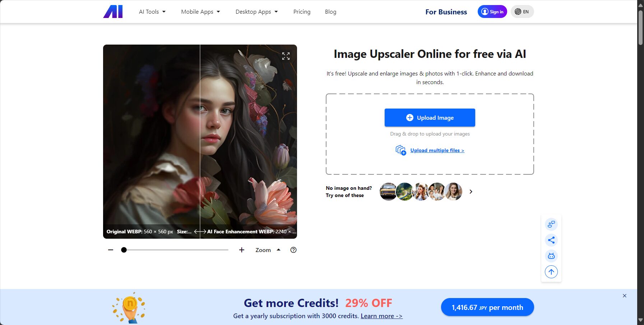Image resolution: width=644 pixels, height=325 pixels.
Task: Click the robot assistant icon
Action: pyautogui.click(x=551, y=256)
